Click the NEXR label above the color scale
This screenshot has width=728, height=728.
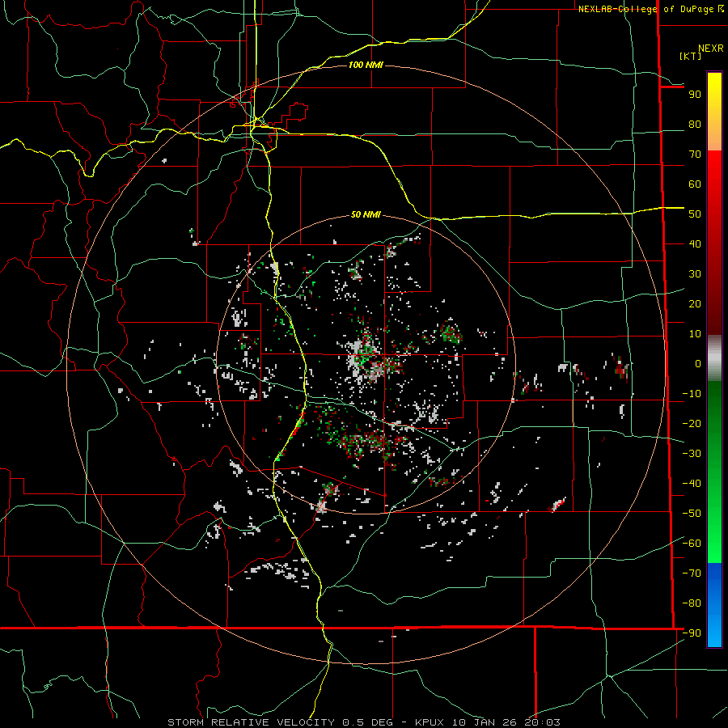click(711, 49)
